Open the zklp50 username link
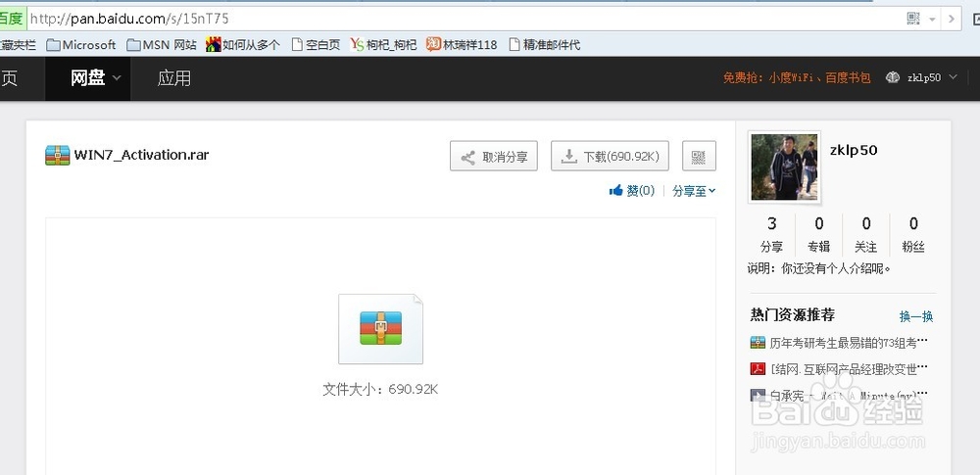The height and width of the screenshot is (475, 980). [854, 150]
